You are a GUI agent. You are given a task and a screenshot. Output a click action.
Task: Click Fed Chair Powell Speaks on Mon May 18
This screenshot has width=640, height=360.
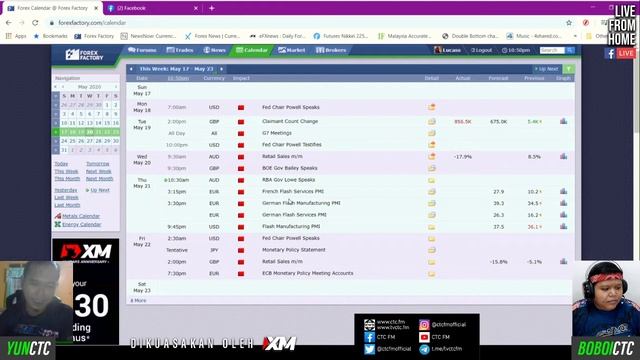click(291, 107)
